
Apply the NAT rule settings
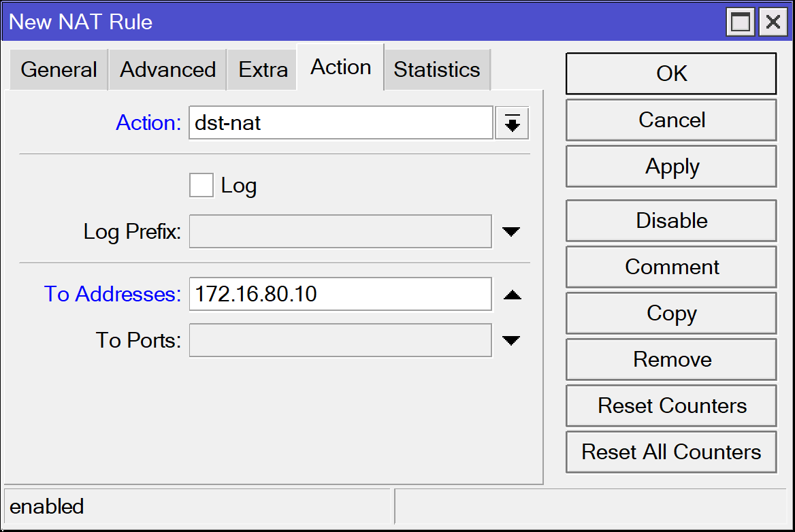tap(671, 167)
